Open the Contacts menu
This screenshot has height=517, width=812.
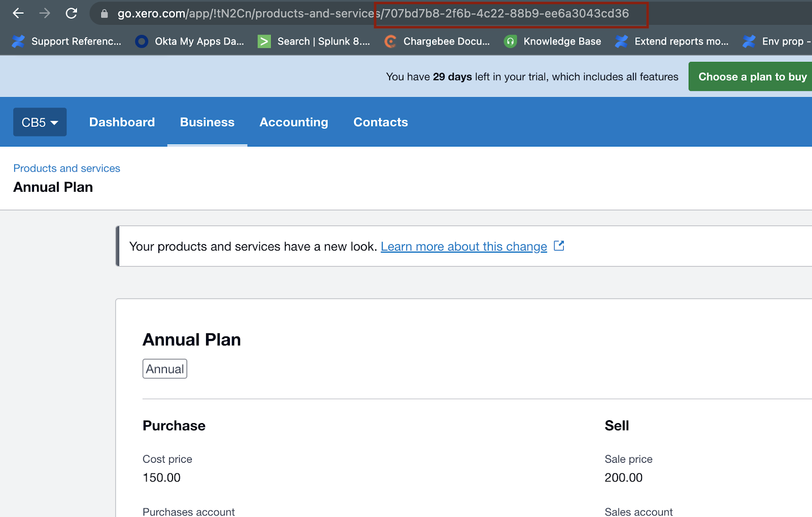click(x=381, y=122)
